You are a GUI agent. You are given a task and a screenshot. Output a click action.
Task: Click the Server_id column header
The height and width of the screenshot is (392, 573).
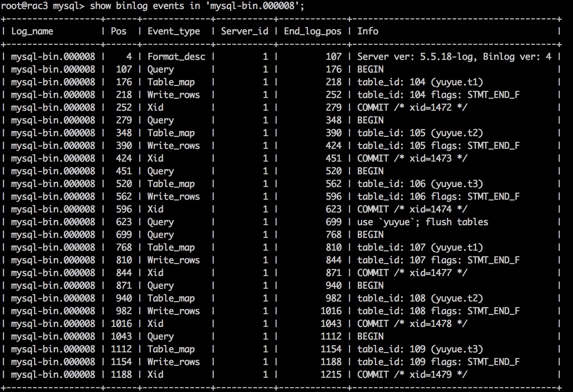click(244, 31)
